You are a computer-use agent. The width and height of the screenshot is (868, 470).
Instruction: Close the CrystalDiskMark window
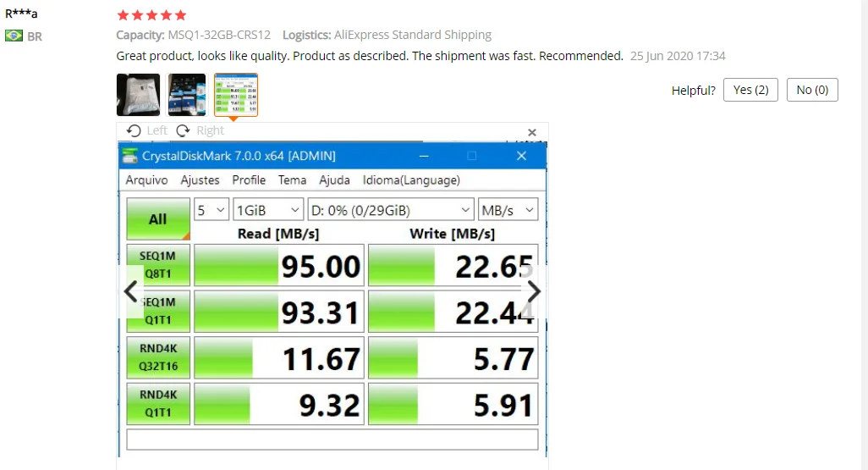521,156
